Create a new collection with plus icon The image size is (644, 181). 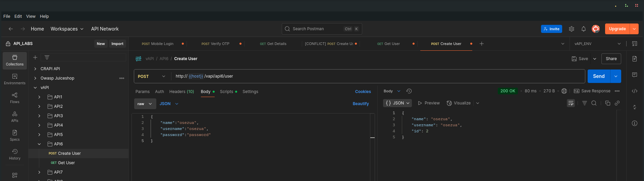pos(35,57)
